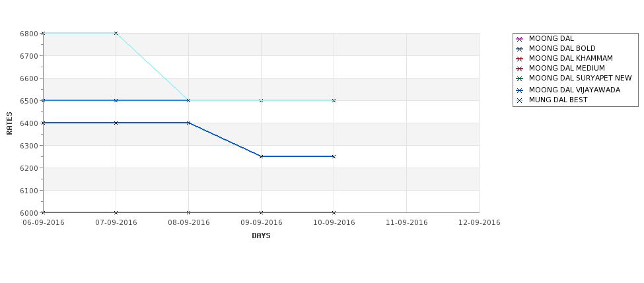Click the 6800 y-axis tick label
This screenshot has height=283, width=644.
29,34
